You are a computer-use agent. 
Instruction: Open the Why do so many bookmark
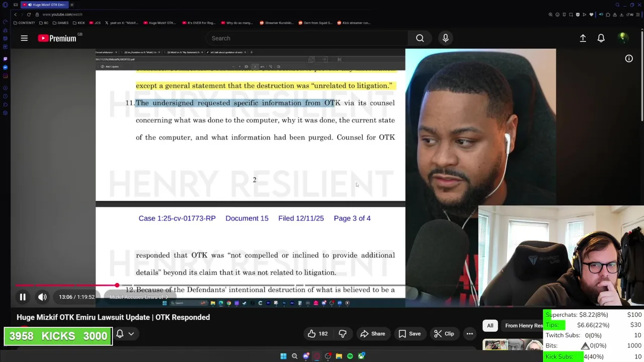pyautogui.click(x=237, y=23)
